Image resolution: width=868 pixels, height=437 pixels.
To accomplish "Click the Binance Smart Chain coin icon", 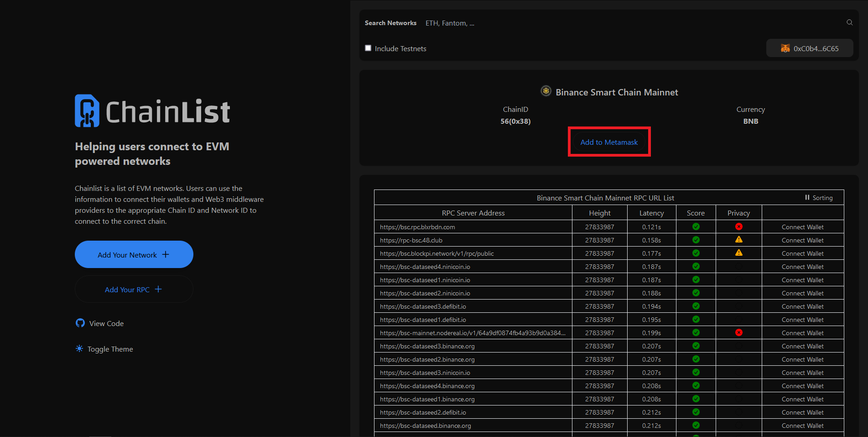I will click(546, 91).
